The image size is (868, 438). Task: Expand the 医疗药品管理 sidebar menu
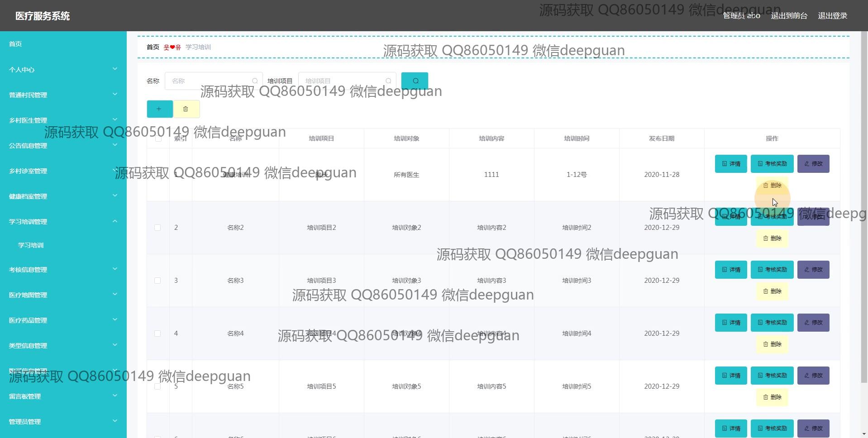click(x=63, y=320)
